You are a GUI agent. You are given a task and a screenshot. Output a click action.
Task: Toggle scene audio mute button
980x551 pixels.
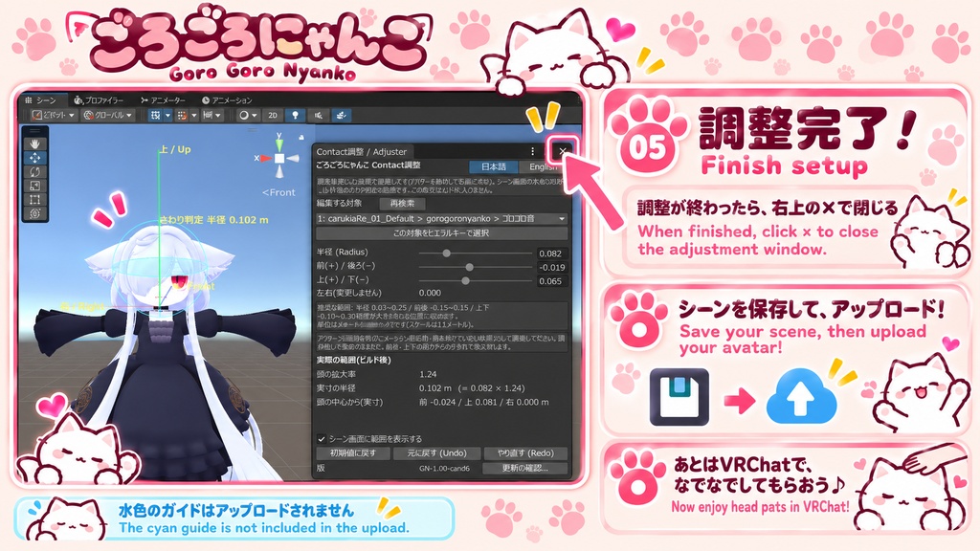[318, 115]
